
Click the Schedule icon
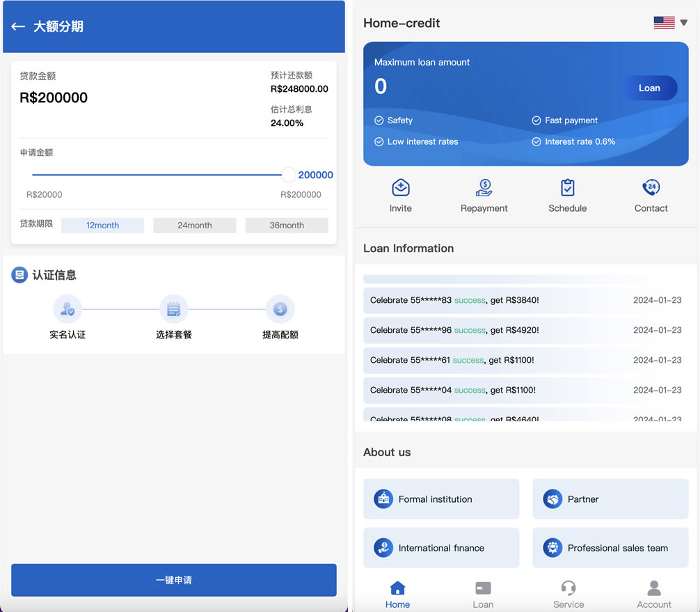(568, 189)
